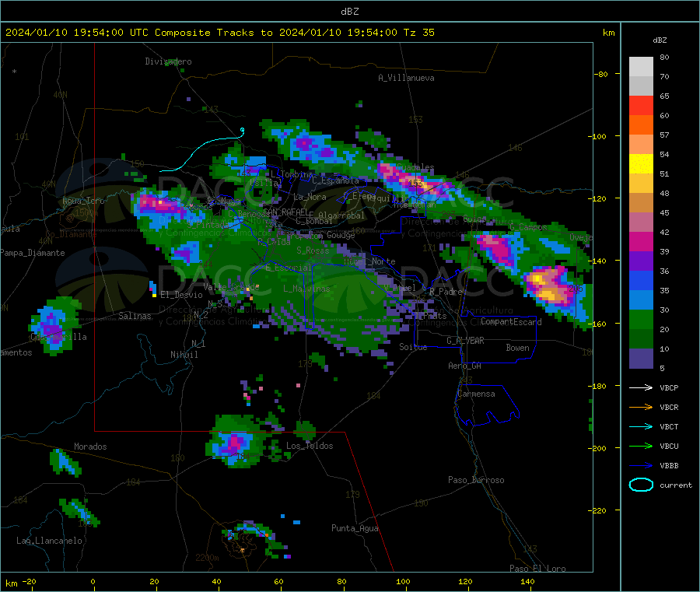Click the A_Villanueva location label
The image size is (700, 592).
[x=406, y=78]
